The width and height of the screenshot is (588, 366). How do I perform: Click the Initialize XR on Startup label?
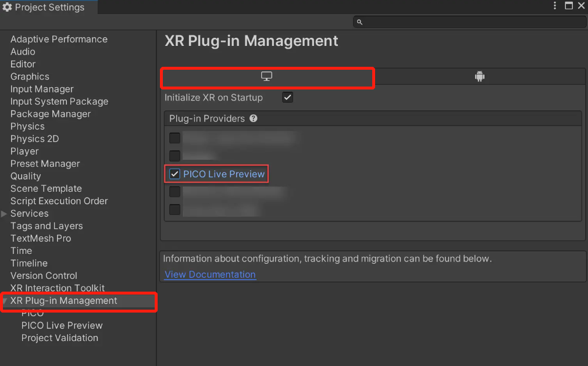(213, 98)
